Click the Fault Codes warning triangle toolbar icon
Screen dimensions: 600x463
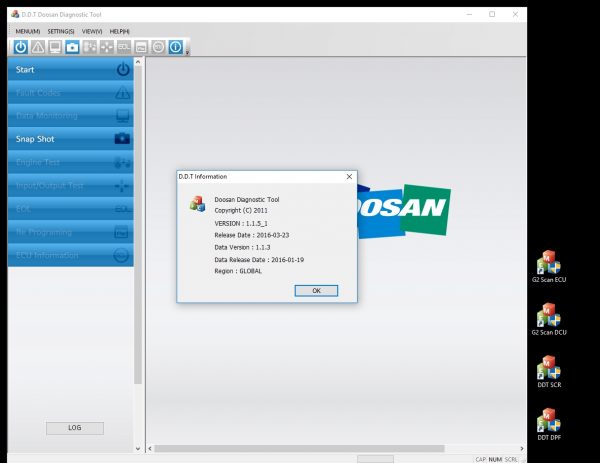tap(38, 47)
